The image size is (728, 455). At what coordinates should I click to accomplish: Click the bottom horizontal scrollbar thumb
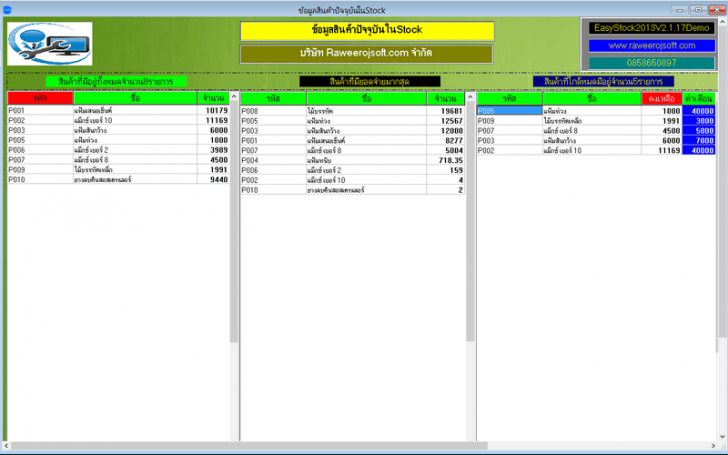pyautogui.click(x=249, y=446)
